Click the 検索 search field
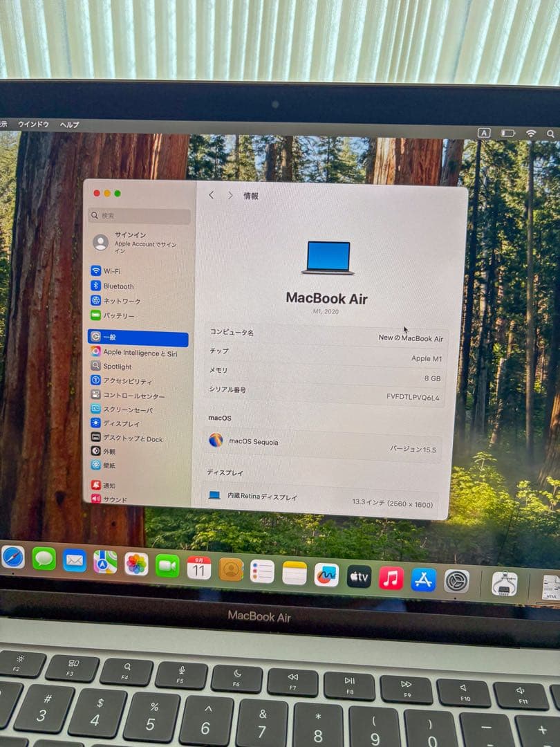The image size is (560, 747). (139, 215)
